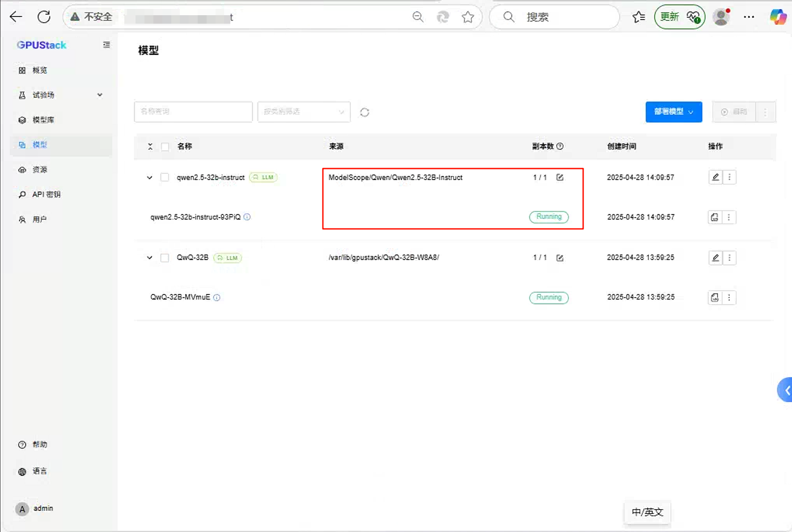
Task: Open the 资源 resources page
Action: 61,169
